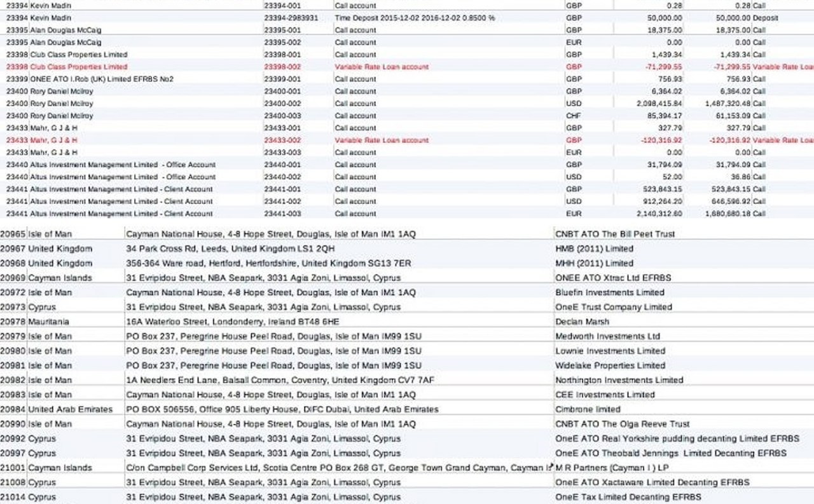
Task: Select account number 23400-003
Action: pyautogui.click(x=282, y=116)
